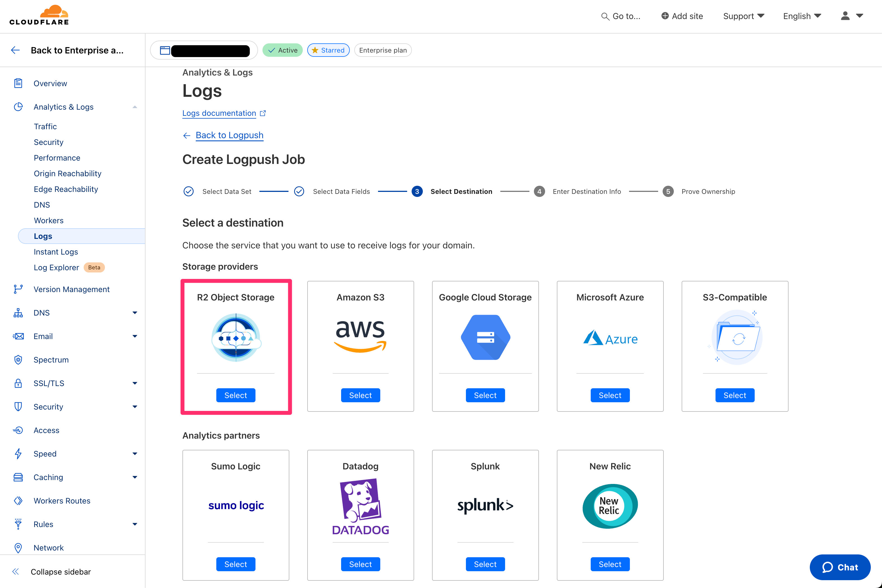Collapse the Analytics & Logs section
Image resolution: width=882 pixels, height=588 pixels.
135,107
